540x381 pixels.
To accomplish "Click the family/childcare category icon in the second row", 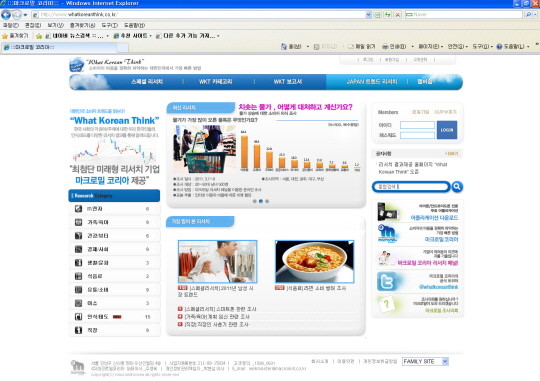I will (79, 222).
